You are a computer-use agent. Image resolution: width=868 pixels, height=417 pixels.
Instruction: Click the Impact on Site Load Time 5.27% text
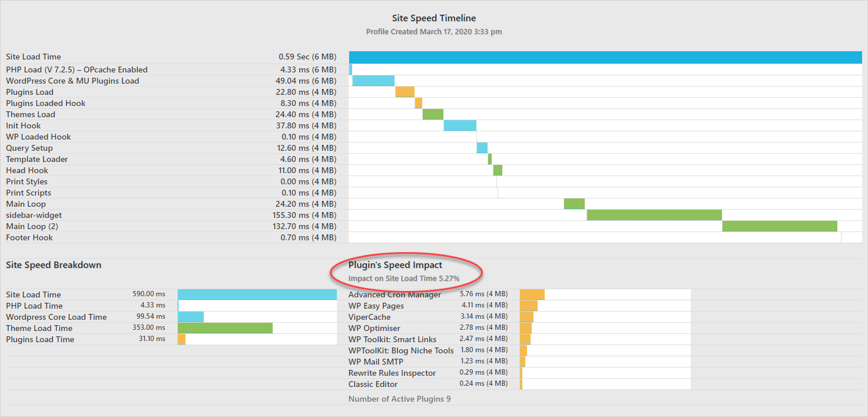[x=404, y=278]
